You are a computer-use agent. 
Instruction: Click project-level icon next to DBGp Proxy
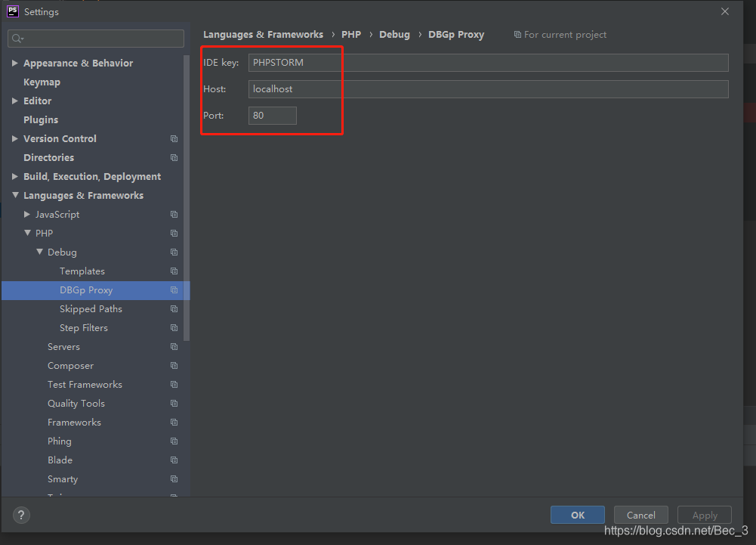coord(174,290)
